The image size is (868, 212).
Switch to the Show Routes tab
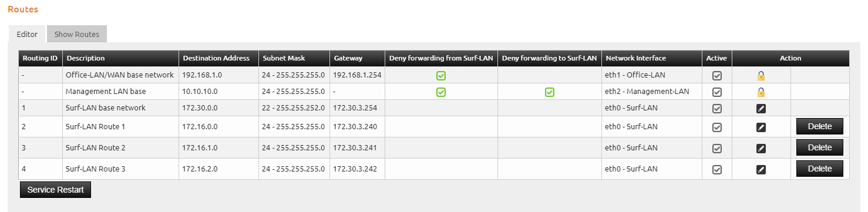(x=77, y=34)
